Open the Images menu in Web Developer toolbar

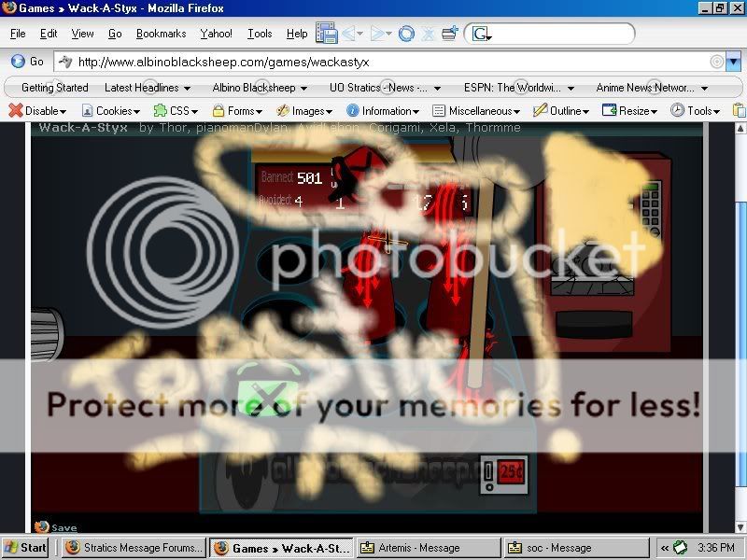[304, 111]
